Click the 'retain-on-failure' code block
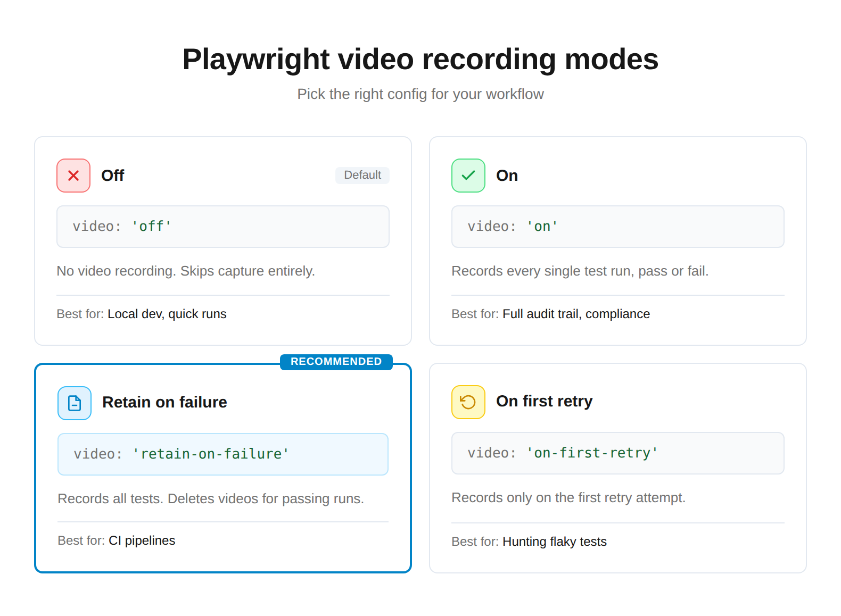The image size is (841, 616). coord(222,454)
